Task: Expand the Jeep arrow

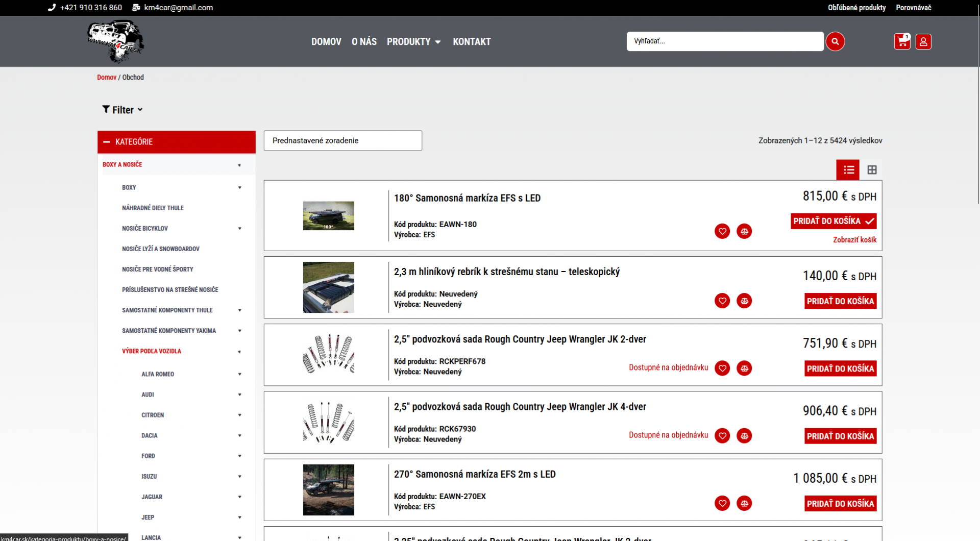Action: tap(239, 517)
